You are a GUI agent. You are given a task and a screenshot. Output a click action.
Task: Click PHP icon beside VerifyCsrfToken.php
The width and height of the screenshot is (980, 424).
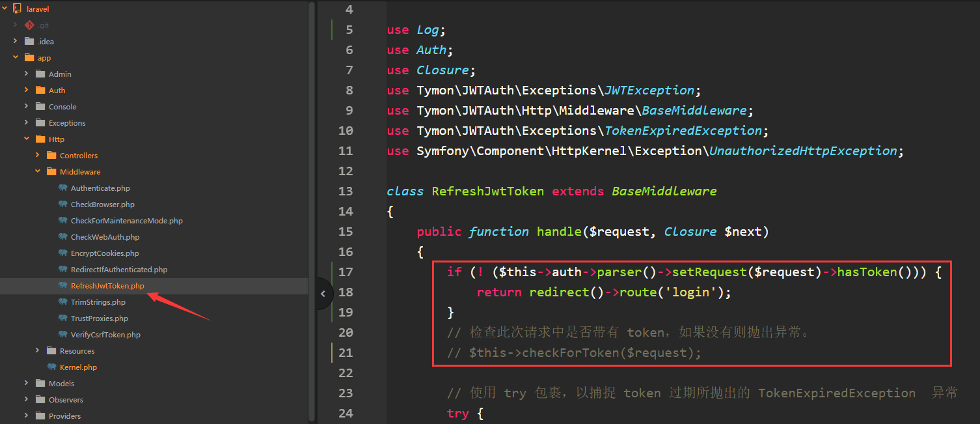tap(62, 334)
